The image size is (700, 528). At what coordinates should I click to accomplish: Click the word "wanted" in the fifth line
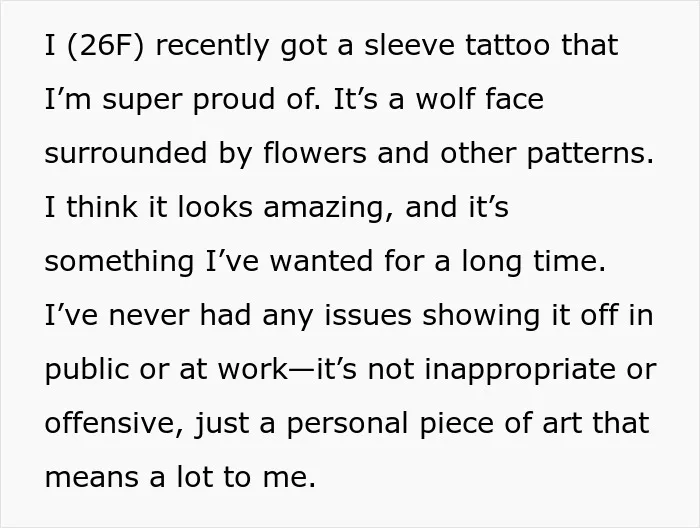point(321,261)
